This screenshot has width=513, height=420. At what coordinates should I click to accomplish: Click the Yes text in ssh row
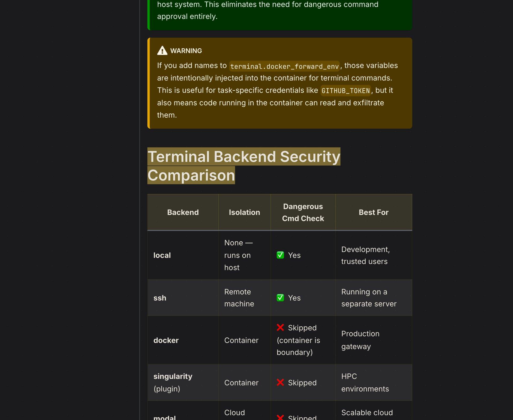(x=294, y=298)
